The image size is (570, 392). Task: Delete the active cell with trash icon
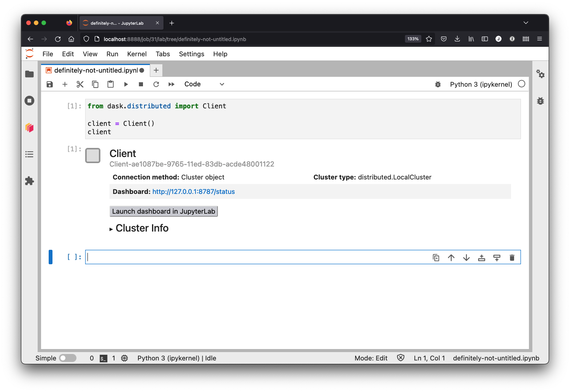pyautogui.click(x=512, y=258)
